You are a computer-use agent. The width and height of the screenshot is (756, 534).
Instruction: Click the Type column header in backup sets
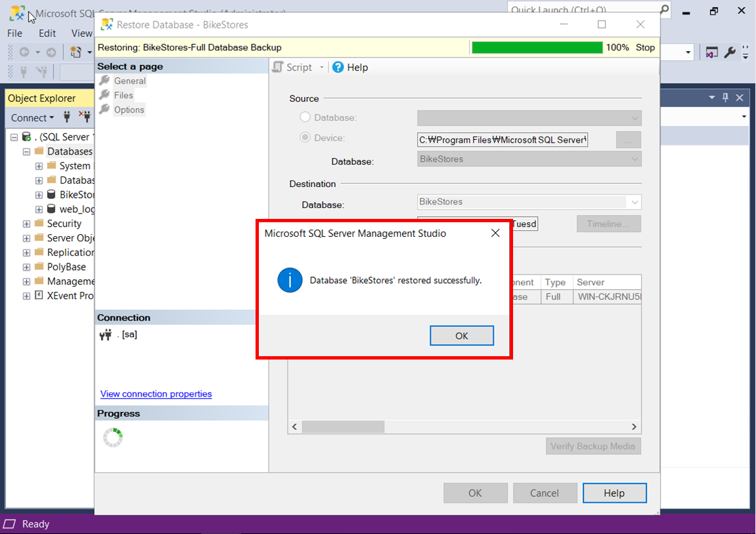[556, 283]
